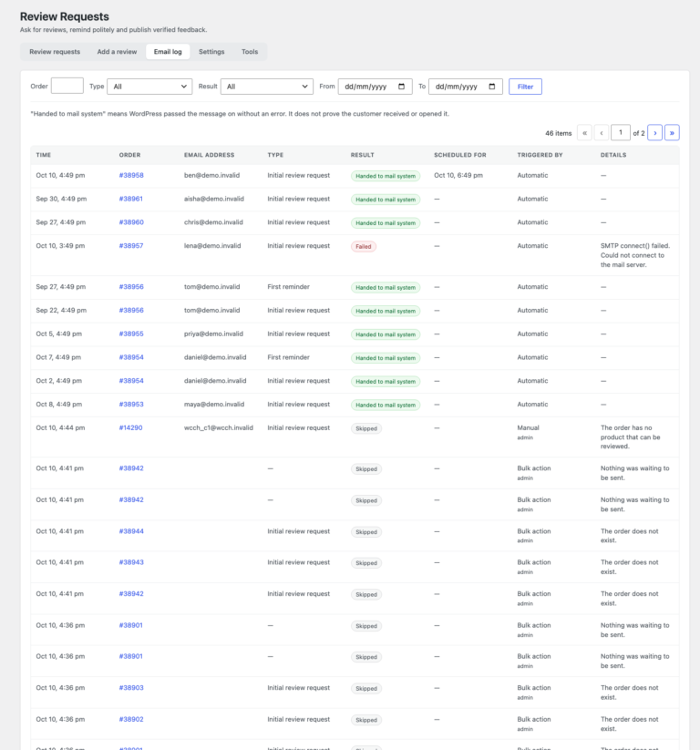Open #38954 link in Oct 7 row
700x750 pixels.
pyautogui.click(x=131, y=357)
